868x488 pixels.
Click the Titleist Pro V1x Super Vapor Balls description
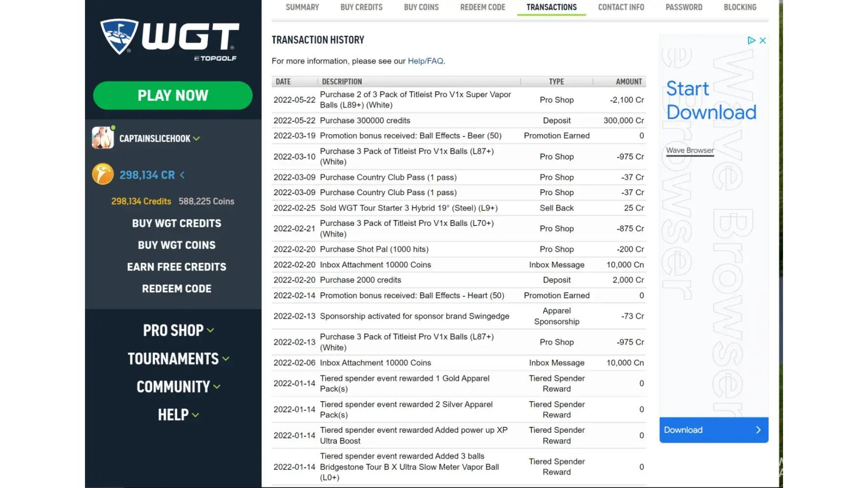coord(415,100)
